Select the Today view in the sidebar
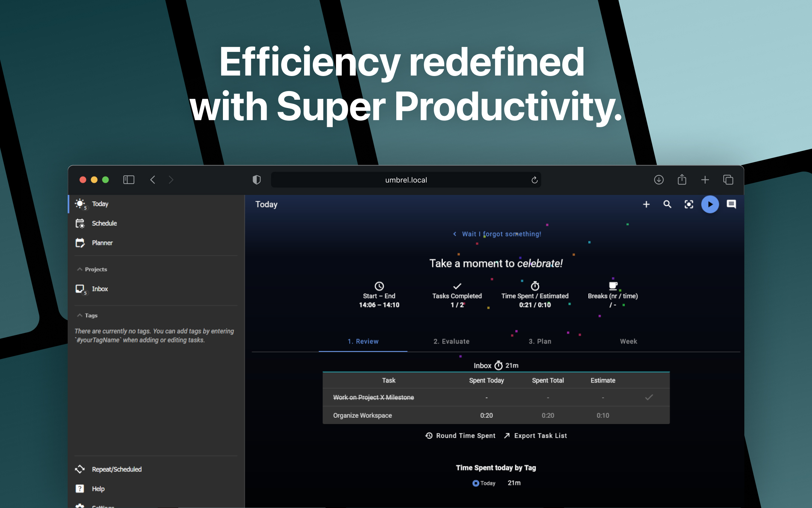The image size is (812, 508). coord(100,204)
